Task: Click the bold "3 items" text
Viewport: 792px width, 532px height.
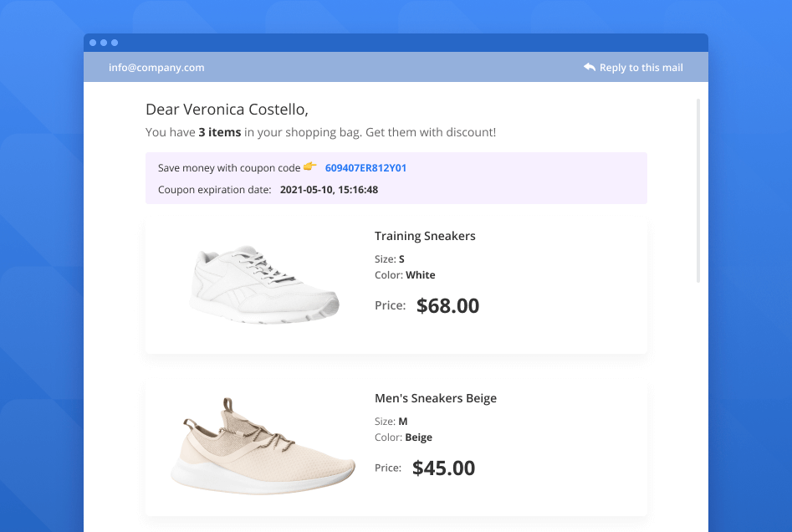Action: [220, 132]
